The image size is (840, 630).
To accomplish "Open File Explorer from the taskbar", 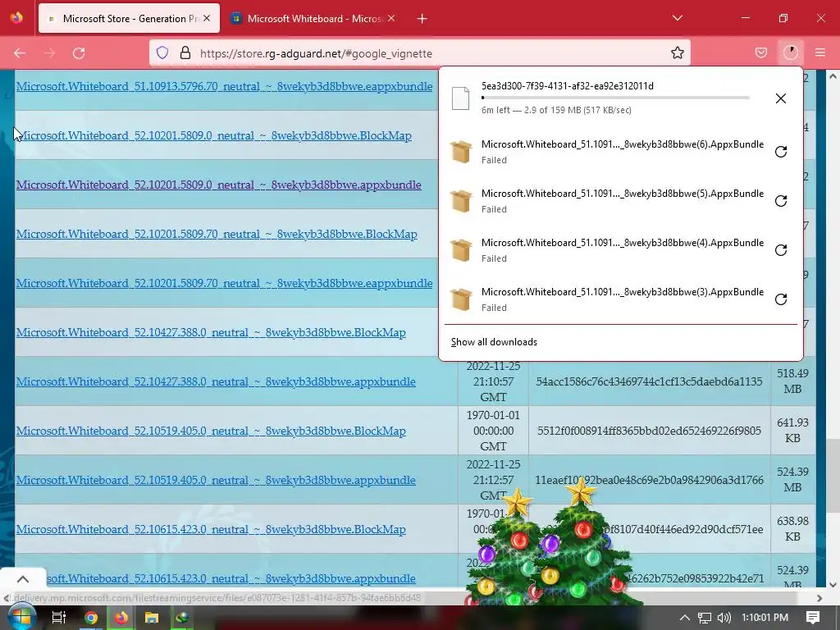I will click(152, 618).
